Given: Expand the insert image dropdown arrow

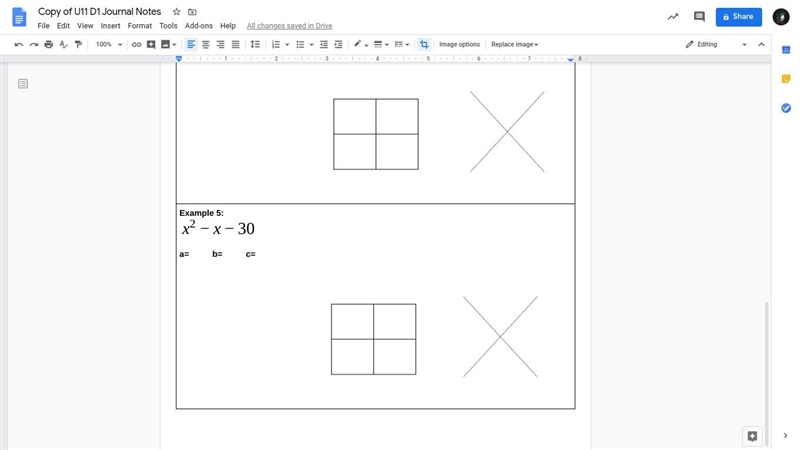Looking at the screenshot, I should (x=174, y=45).
